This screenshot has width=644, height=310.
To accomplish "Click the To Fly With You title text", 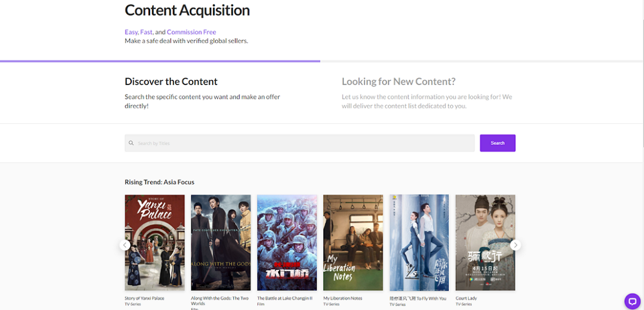I will coord(418,298).
